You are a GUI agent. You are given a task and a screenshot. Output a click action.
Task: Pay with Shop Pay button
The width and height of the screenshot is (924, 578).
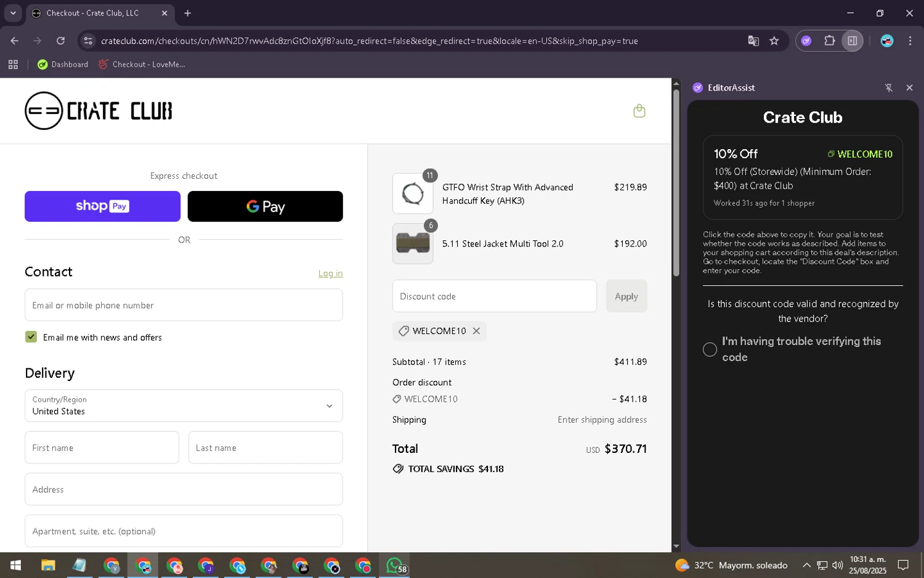pyautogui.click(x=102, y=206)
